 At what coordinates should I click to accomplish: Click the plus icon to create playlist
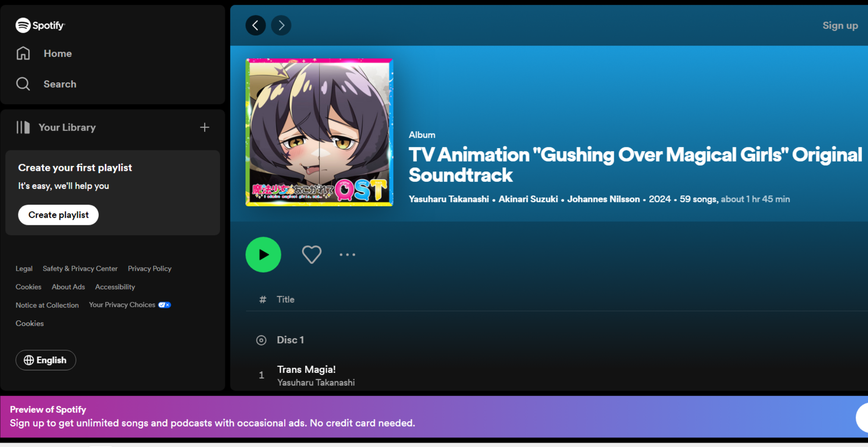pos(204,127)
